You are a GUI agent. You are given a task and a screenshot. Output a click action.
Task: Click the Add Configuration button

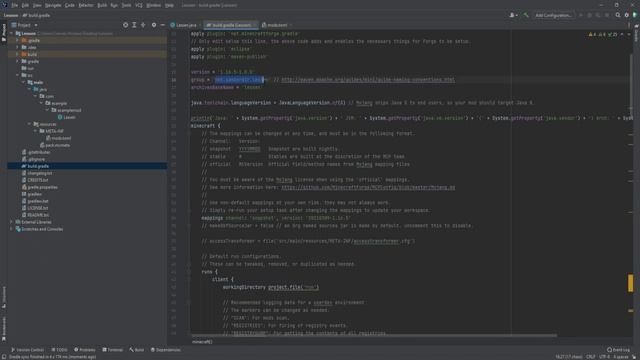pyautogui.click(x=554, y=15)
